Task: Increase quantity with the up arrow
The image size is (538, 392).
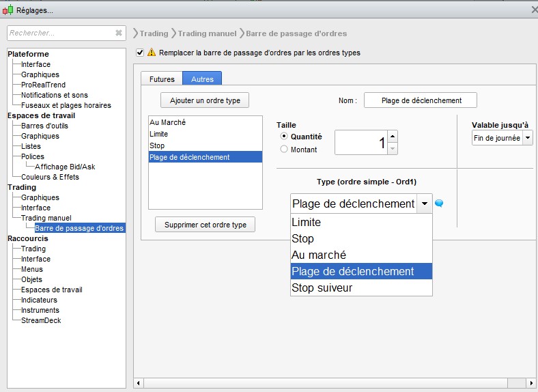Action: 393,137
